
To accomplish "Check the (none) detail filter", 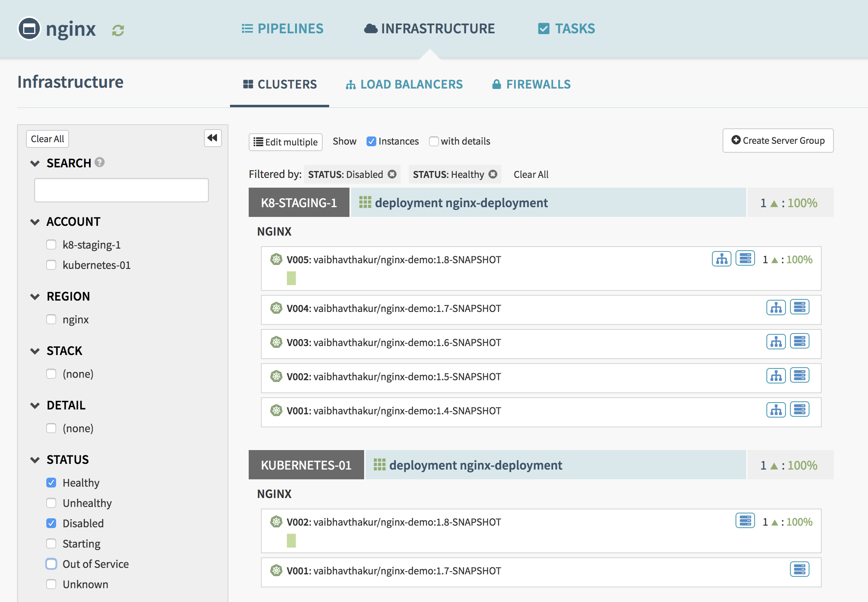I will point(51,428).
